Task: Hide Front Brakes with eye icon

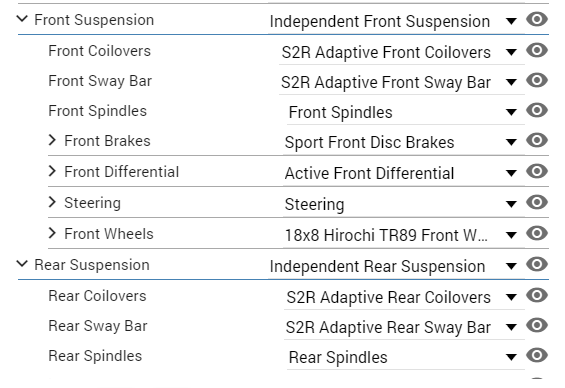Action: 537,140
